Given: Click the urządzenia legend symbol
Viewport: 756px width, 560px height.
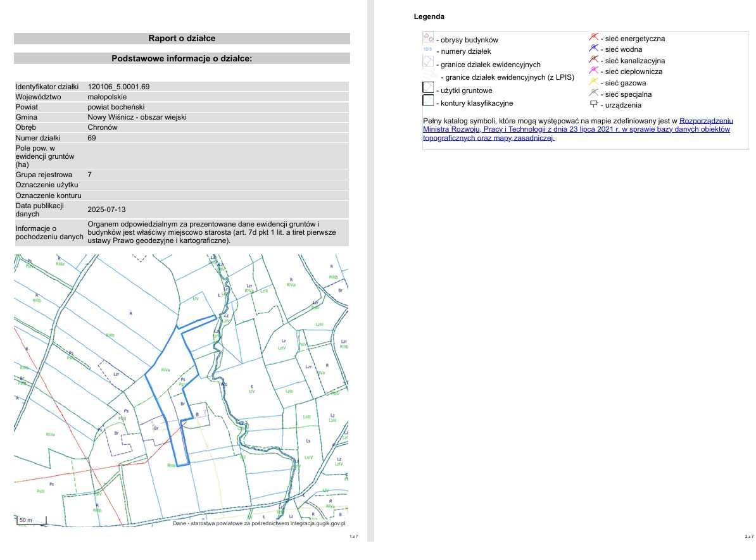Looking at the screenshot, I should [594, 104].
